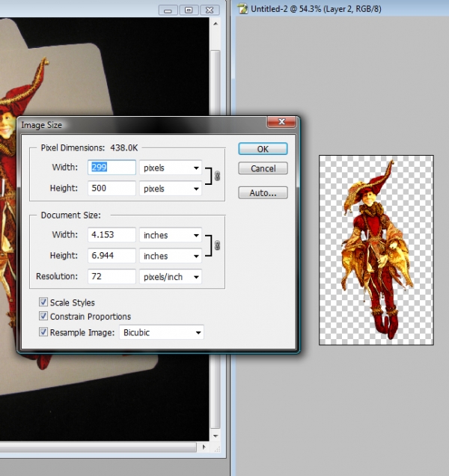Click the horizontal scrollbar track in left window
This screenshot has width=449, height=476.
(98, 447)
